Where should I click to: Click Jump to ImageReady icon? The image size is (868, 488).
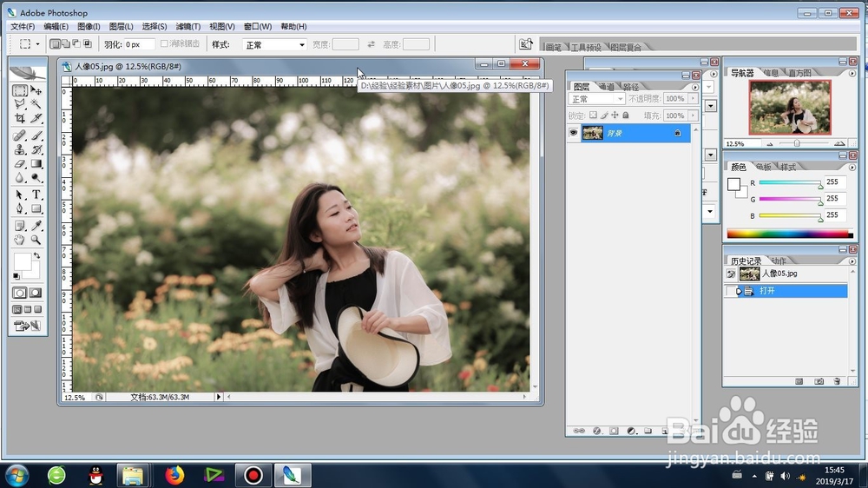click(27, 326)
